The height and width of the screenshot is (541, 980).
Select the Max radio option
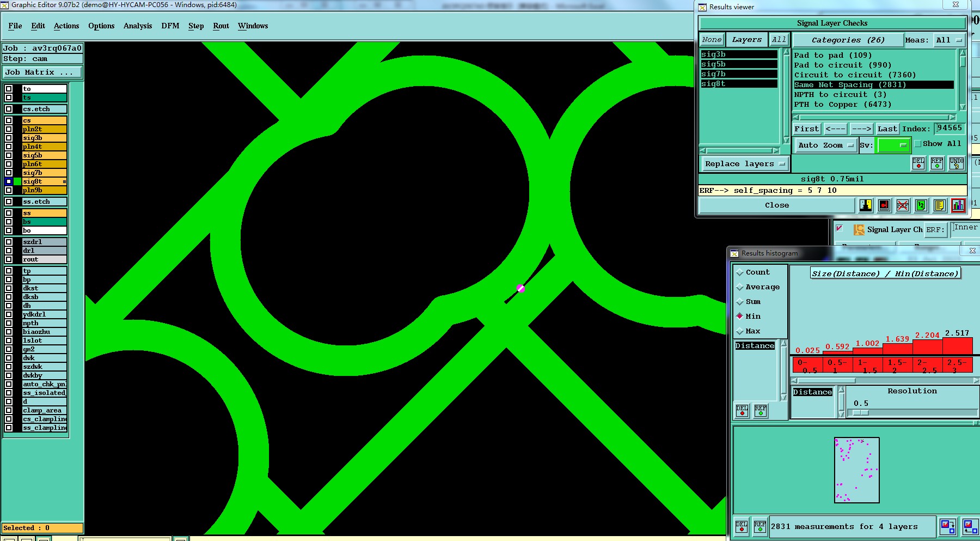740,331
